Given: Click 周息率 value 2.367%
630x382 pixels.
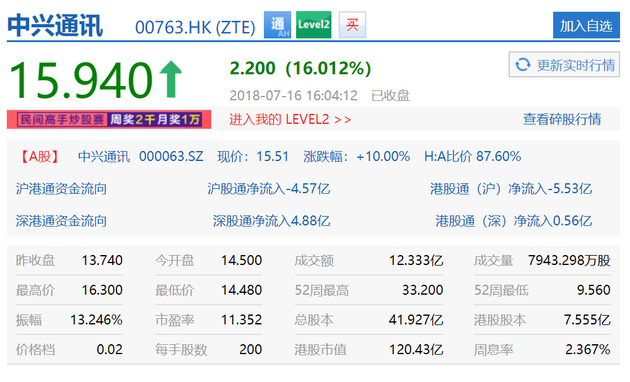Looking at the screenshot, I should pyautogui.click(x=588, y=349).
